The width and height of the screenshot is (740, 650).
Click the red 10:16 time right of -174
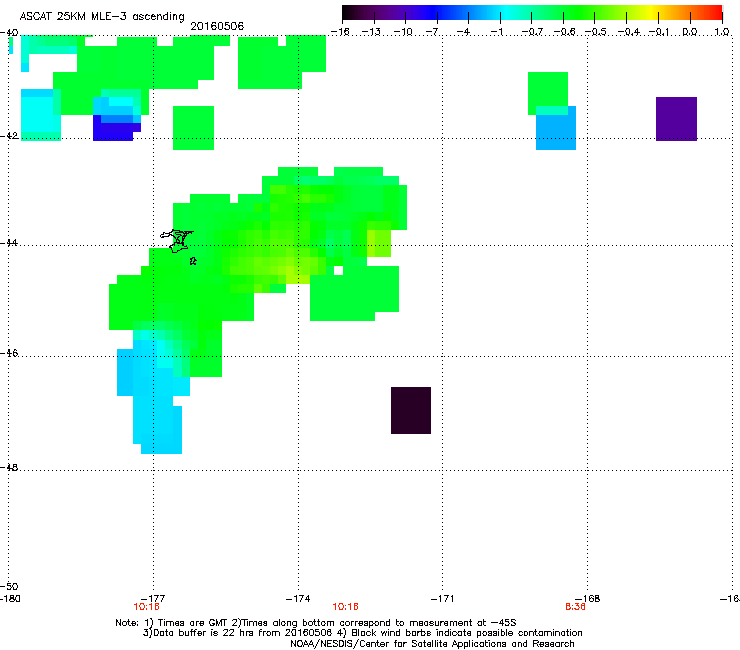(345, 607)
